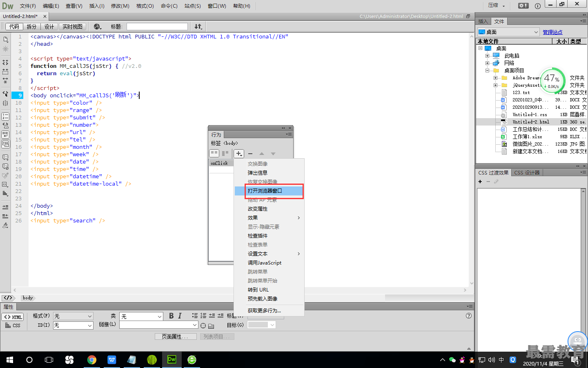Apply ordered list in Properties panel

click(x=203, y=316)
